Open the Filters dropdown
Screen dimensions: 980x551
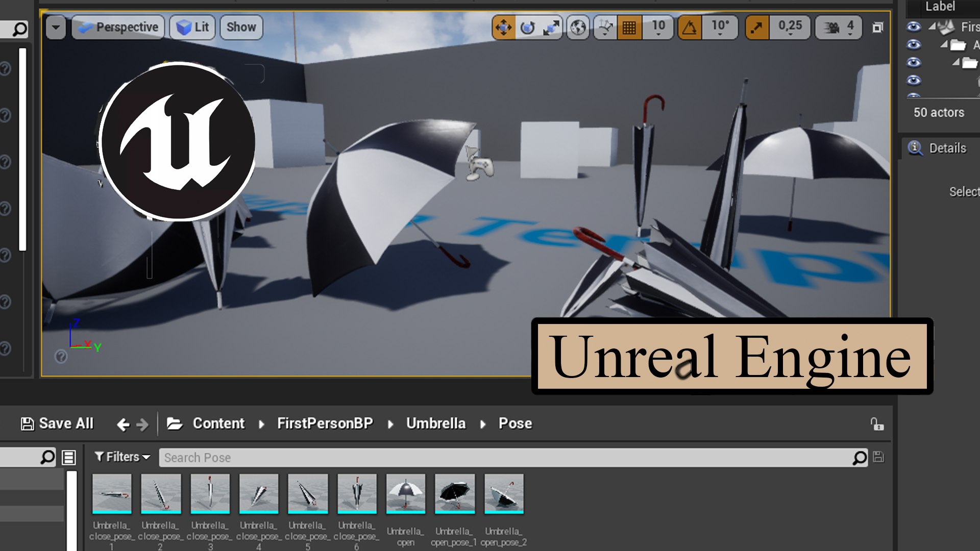coord(122,457)
